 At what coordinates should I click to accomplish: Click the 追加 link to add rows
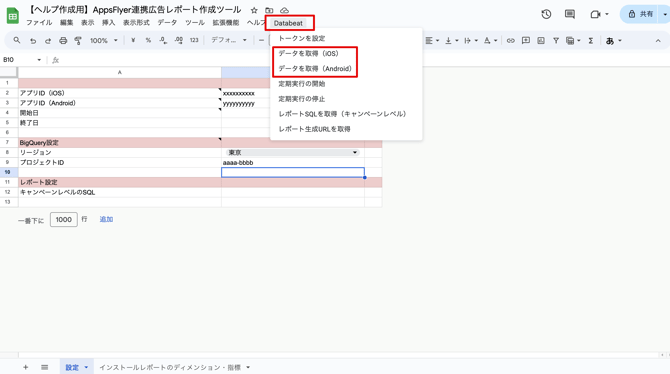[106, 219]
